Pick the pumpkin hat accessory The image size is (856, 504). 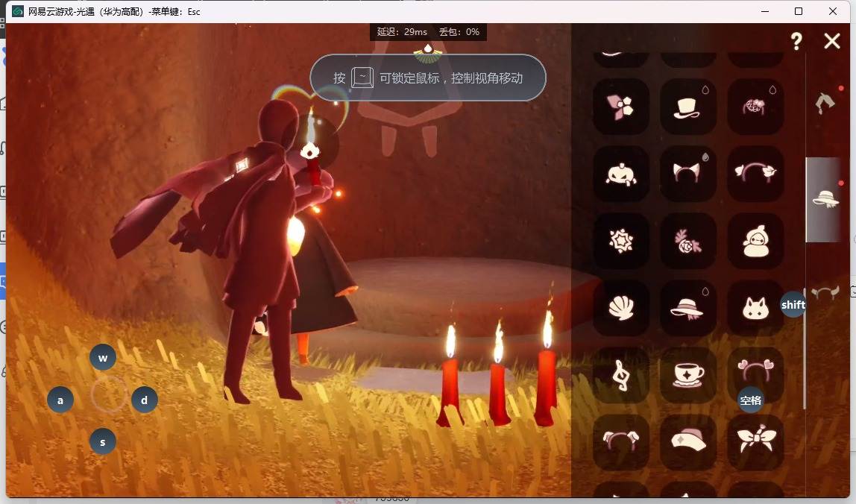pos(620,174)
